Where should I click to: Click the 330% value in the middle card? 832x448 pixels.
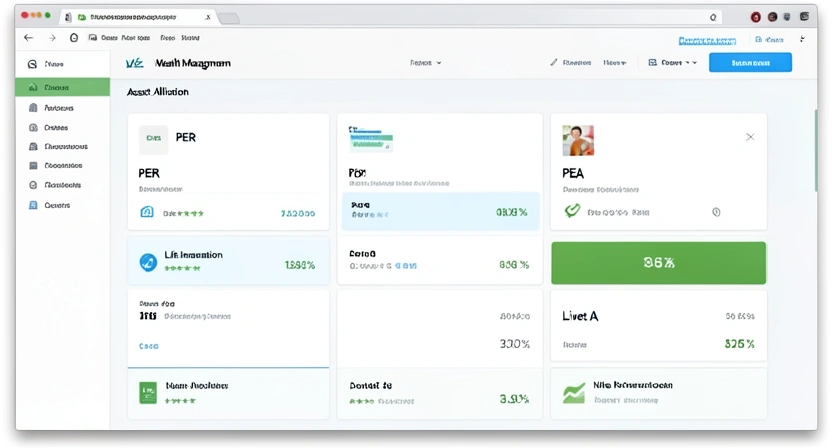point(514,344)
